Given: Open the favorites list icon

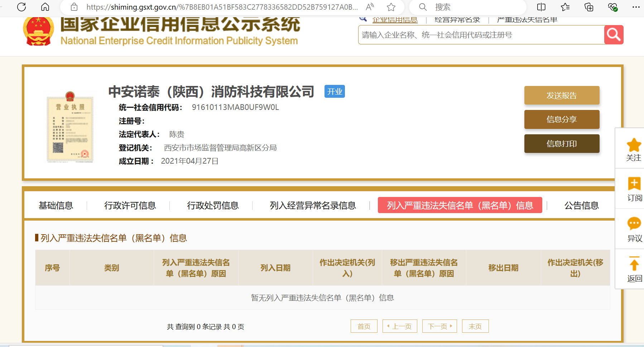Looking at the screenshot, I should pyautogui.click(x=565, y=7).
